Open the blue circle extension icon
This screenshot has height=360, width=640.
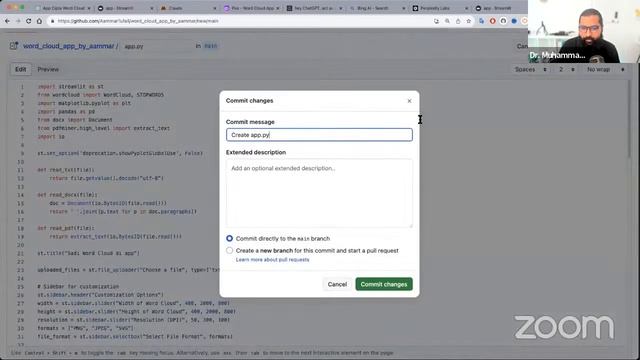(514, 21)
